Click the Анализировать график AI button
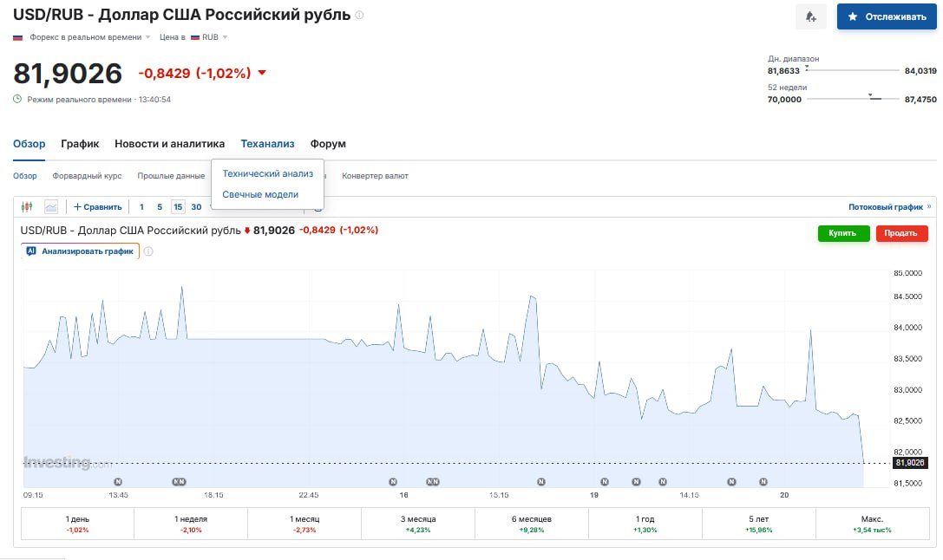The height and width of the screenshot is (560, 943). coord(80,251)
